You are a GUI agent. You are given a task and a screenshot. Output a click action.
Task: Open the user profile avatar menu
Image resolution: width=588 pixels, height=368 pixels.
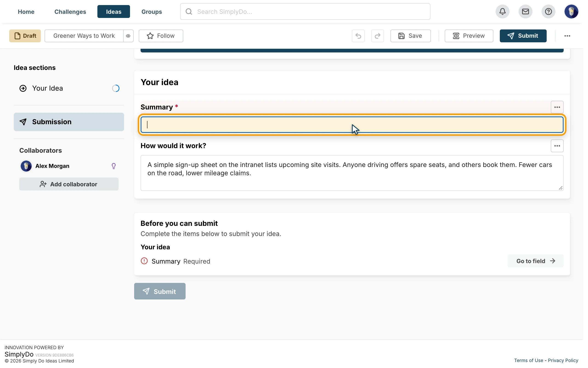pyautogui.click(x=571, y=11)
